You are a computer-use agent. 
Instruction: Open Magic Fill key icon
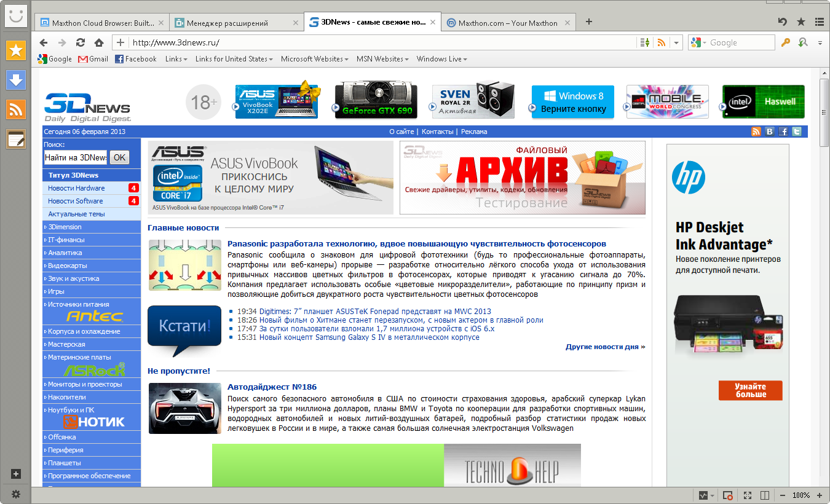786,42
